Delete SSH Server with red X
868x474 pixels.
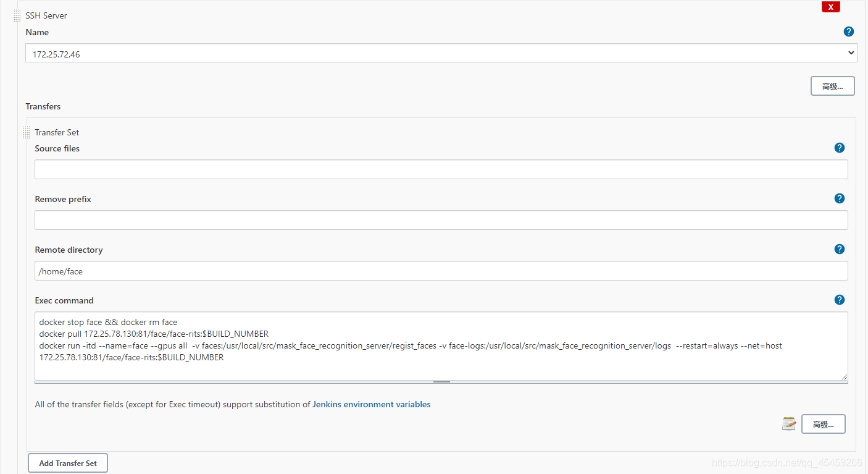(830, 7)
